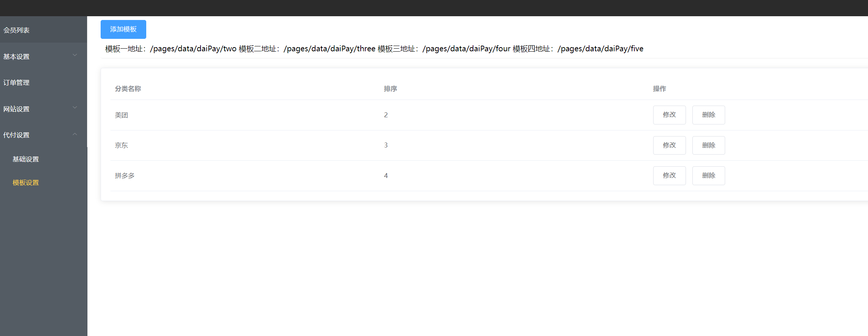Collapse the 代付设置 submenu chevron
This screenshot has width=868, height=336.
[x=75, y=134]
